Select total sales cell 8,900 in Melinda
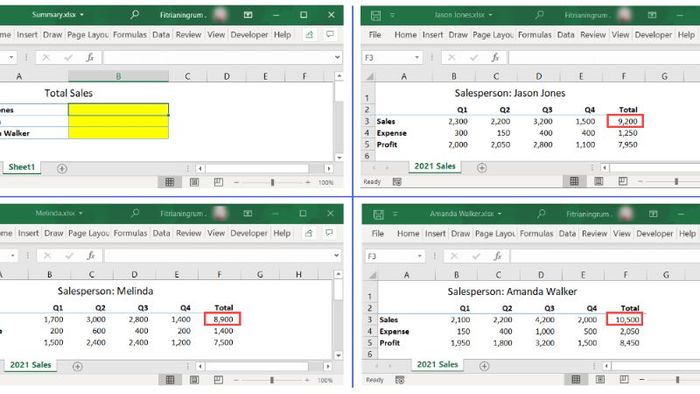The width and height of the screenshot is (700, 394). pos(222,319)
